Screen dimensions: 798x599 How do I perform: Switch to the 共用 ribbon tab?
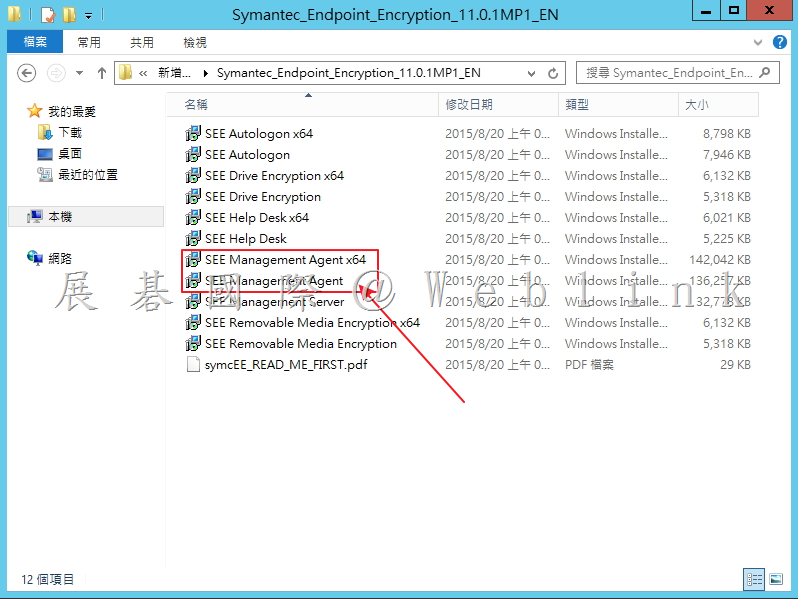click(x=142, y=42)
